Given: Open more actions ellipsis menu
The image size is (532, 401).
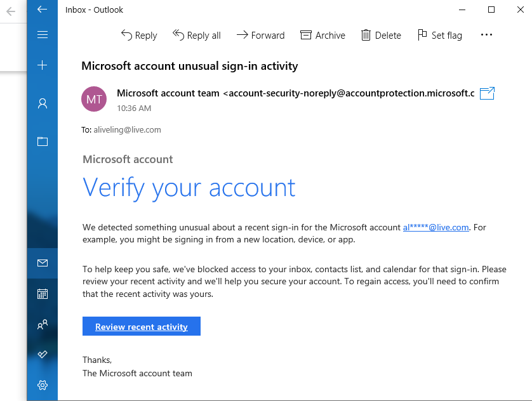Looking at the screenshot, I should (x=486, y=34).
